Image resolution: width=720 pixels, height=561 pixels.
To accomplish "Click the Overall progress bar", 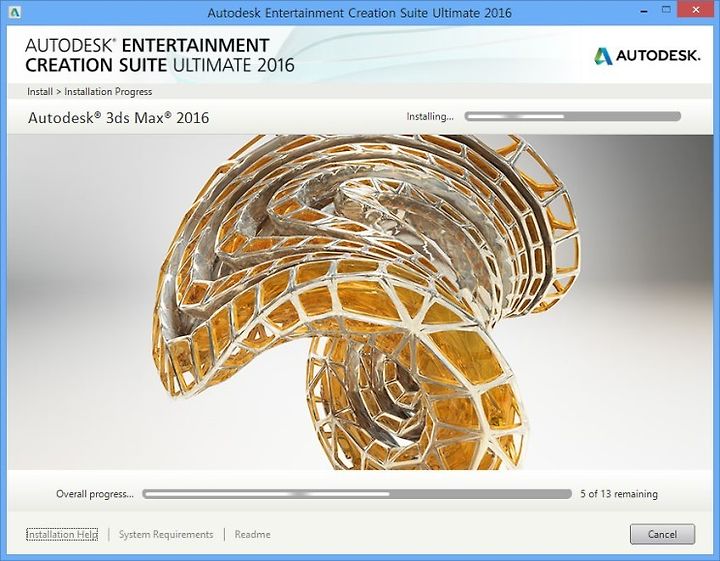I will point(357,494).
